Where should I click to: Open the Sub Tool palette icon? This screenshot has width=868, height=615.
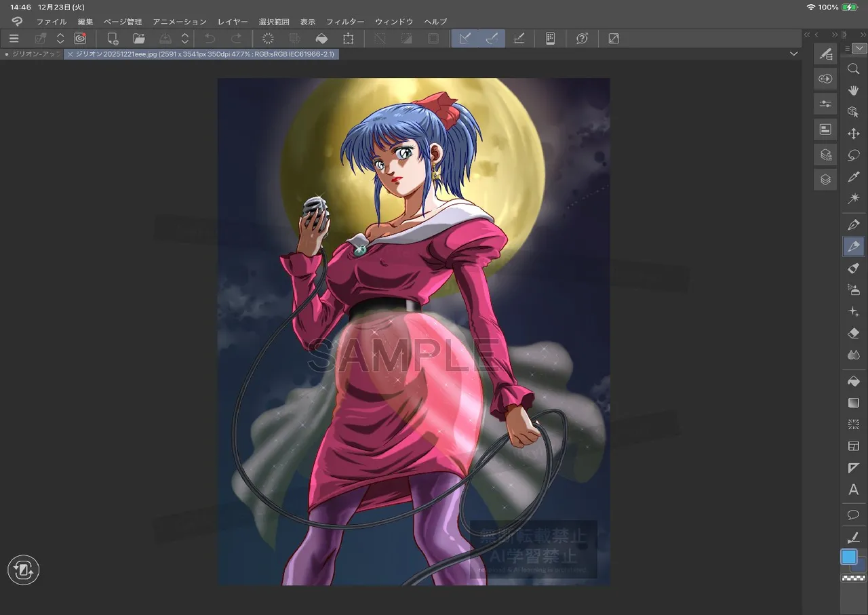[x=825, y=54]
